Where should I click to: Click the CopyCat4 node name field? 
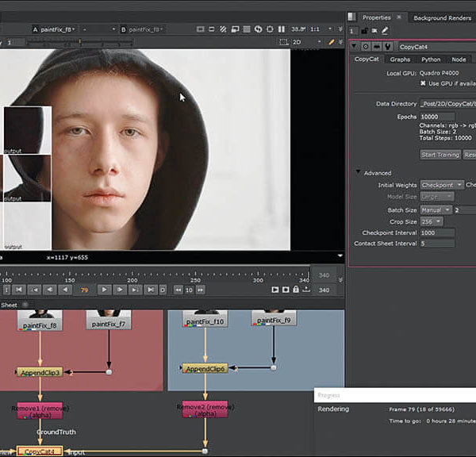pyautogui.click(x=436, y=47)
